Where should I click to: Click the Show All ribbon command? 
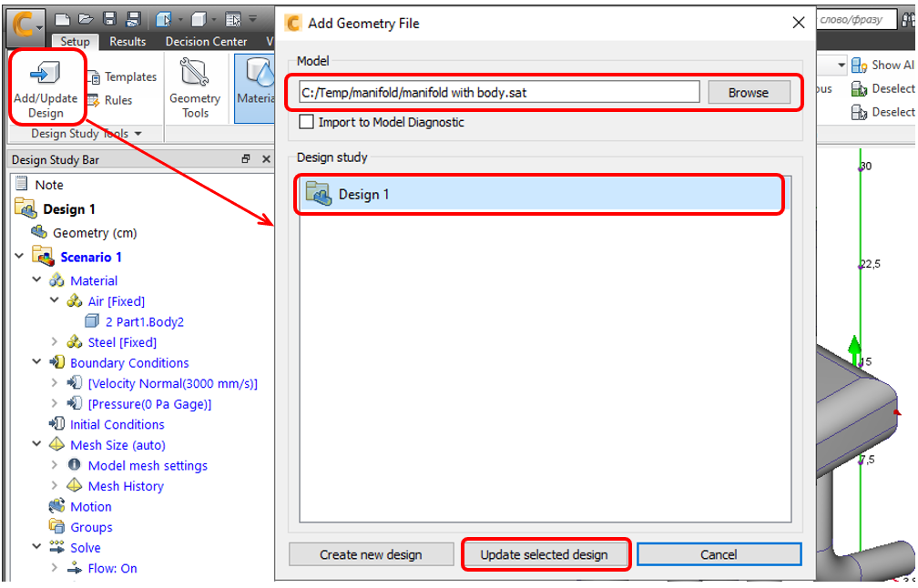point(882,65)
